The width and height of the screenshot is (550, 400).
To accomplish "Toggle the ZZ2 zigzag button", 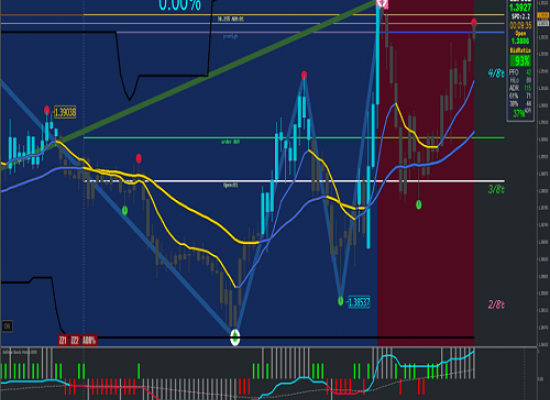I will point(75,340).
